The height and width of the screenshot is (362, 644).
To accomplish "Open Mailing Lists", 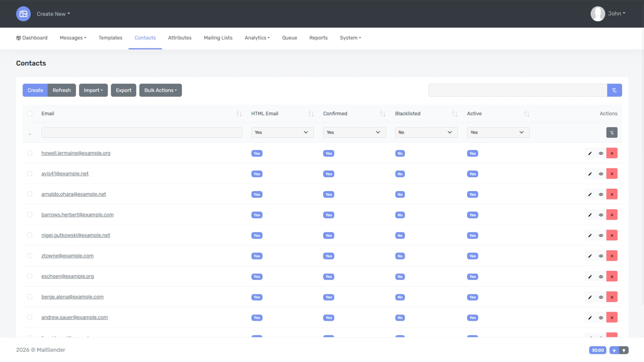I will point(218,38).
